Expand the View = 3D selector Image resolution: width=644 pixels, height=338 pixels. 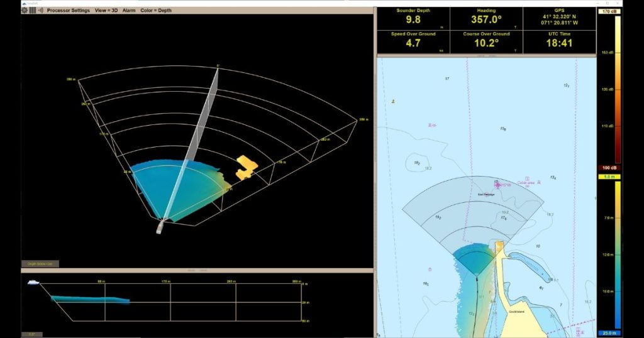pos(106,11)
